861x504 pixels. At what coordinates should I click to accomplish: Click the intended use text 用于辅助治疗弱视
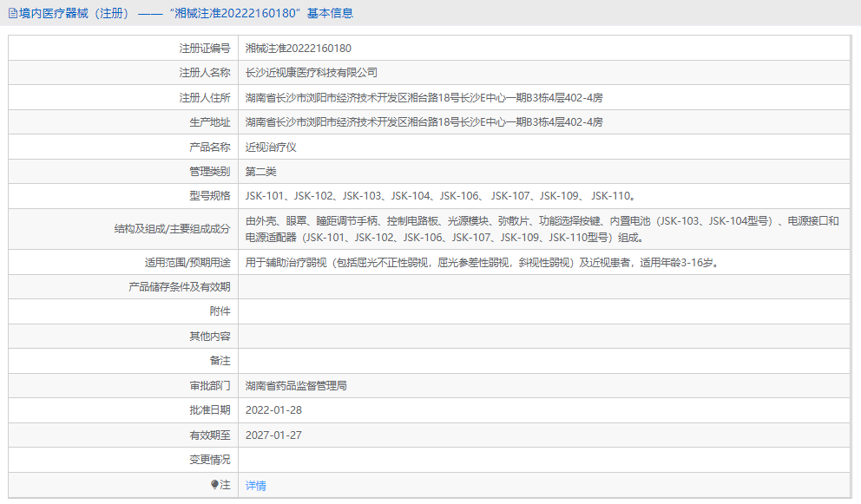[x=482, y=263]
